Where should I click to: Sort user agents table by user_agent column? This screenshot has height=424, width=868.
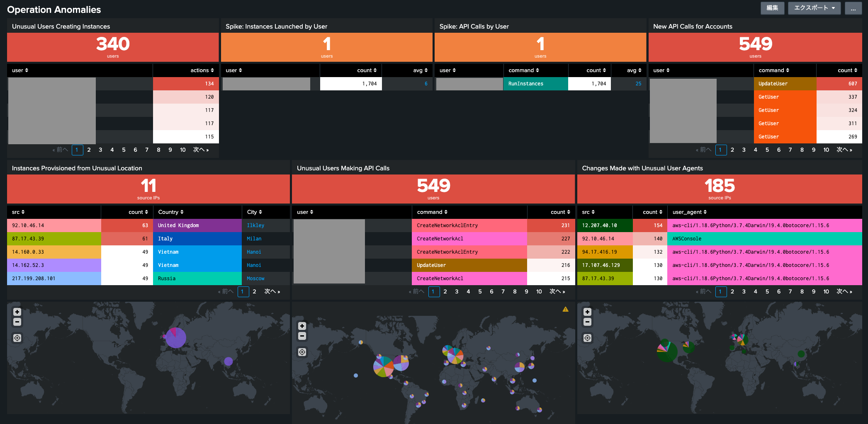(x=689, y=212)
